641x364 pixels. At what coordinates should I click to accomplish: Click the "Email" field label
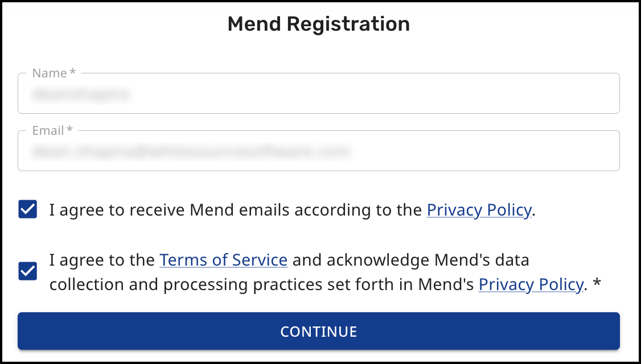pos(48,131)
